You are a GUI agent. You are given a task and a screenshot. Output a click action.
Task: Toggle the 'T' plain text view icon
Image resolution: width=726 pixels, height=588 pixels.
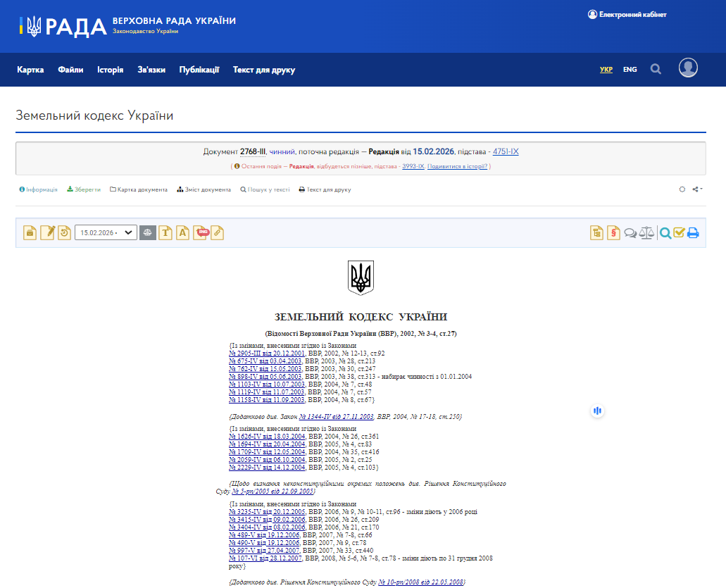tap(165, 232)
